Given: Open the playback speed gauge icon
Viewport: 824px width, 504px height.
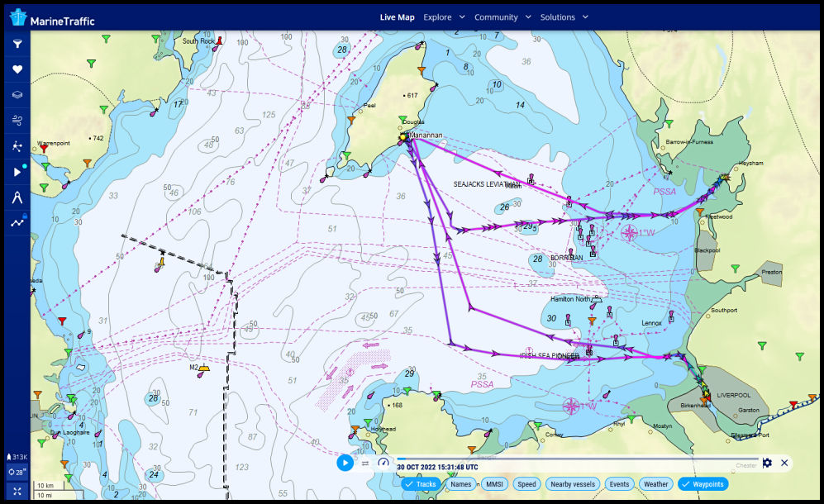Looking at the screenshot, I should pyautogui.click(x=383, y=463).
